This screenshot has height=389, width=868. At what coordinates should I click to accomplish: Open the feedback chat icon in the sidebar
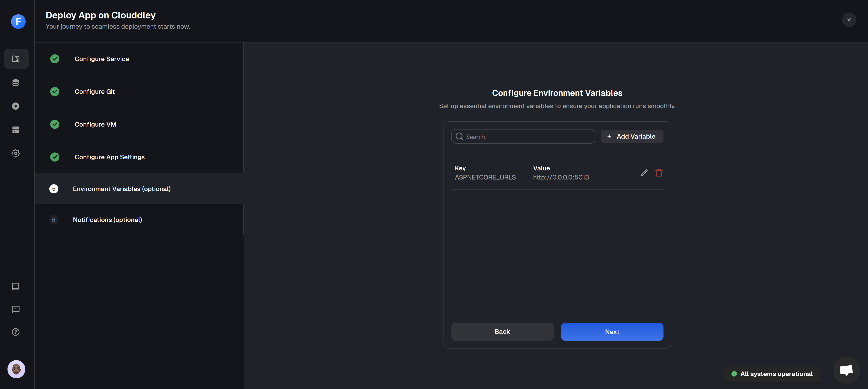16,309
